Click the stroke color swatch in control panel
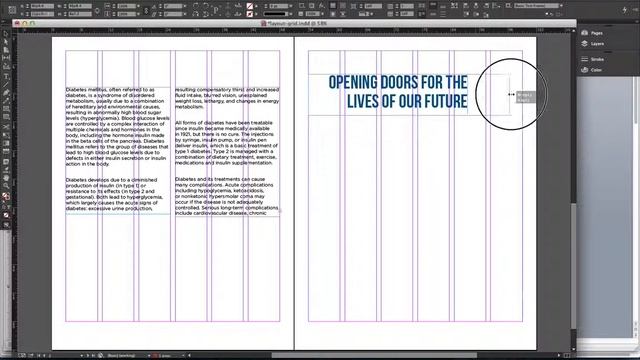This screenshot has width=640, height=360. (x=249, y=14)
